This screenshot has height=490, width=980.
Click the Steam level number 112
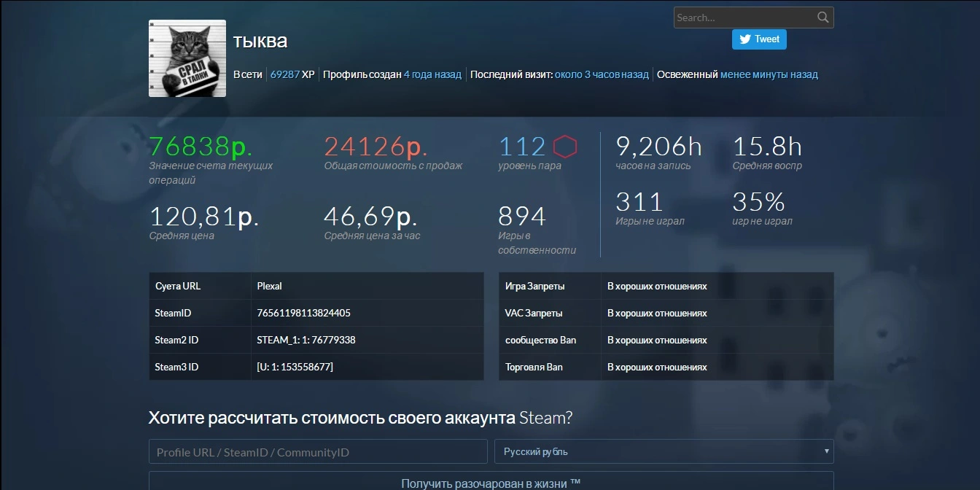click(522, 147)
